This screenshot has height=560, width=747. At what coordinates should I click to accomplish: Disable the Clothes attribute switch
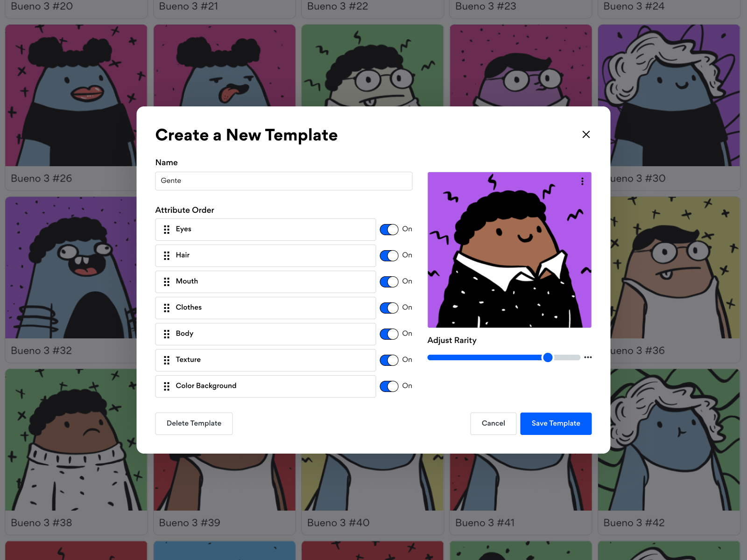coord(389,308)
